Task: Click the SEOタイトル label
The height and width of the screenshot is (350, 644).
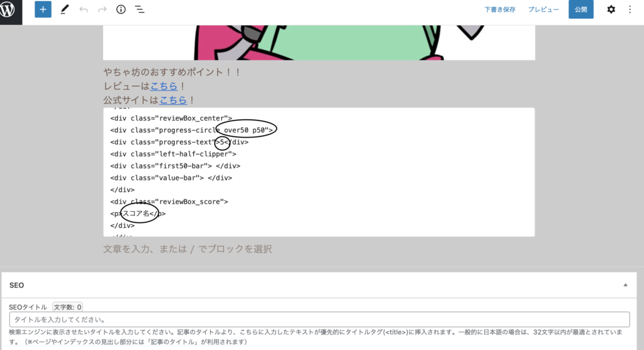Action: 28,307
